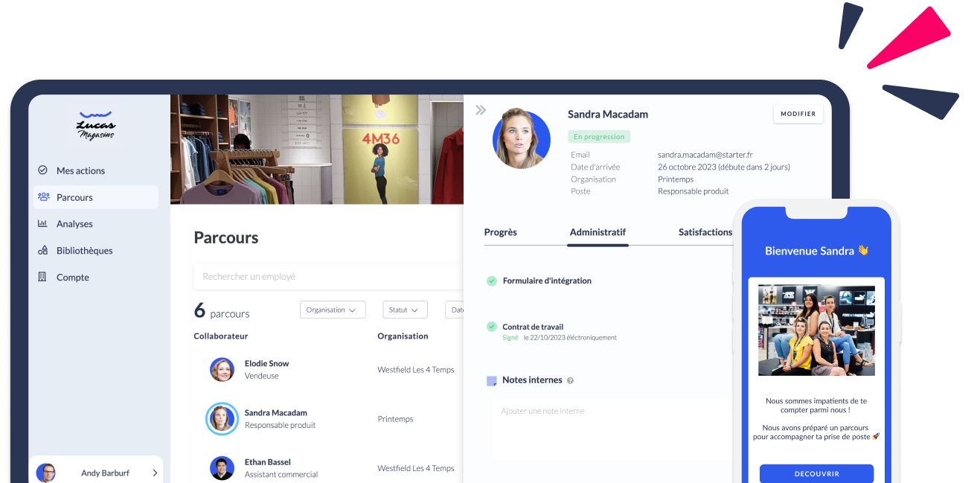
Task: Select the Parcours people icon in sidebar
Action: (42, 197)
